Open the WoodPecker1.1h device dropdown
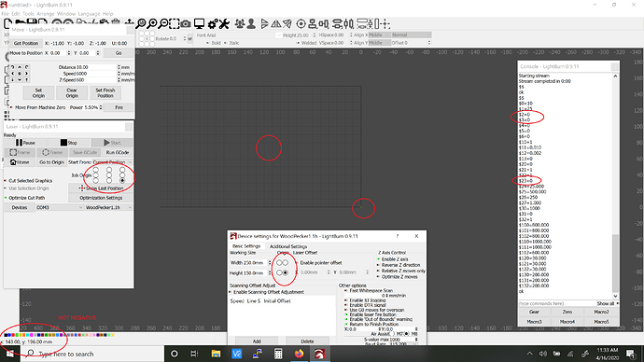 click(x=108, y=208)
